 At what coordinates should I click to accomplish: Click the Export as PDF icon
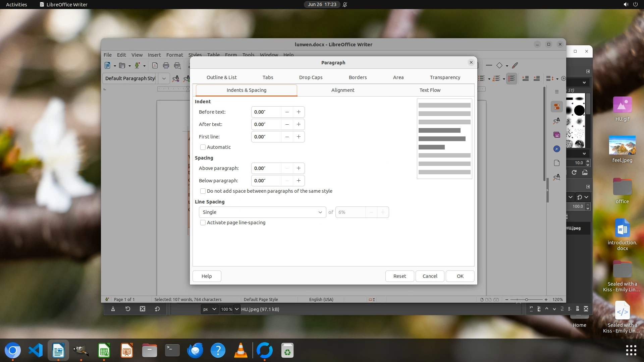coord(155,66)
